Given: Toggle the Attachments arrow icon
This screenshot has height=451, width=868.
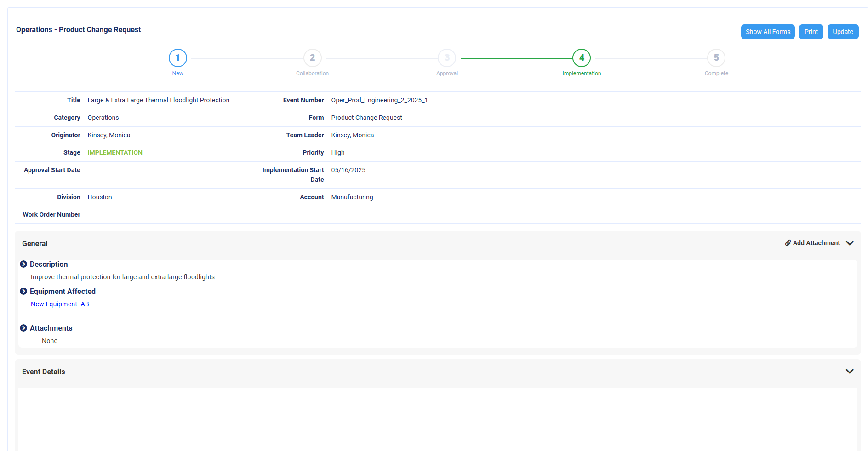Looking at the screenshot, I should coord(23,328).
